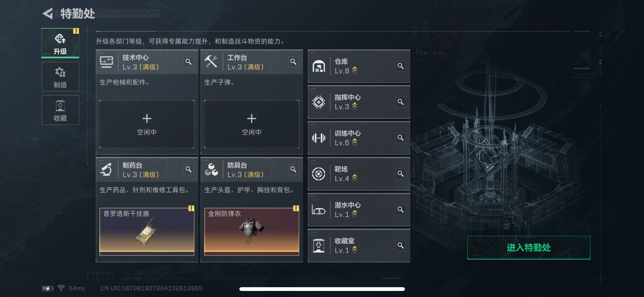Switch to the 收藏 tab
Viewport: 644px width, 297px height.
point(60,110)
